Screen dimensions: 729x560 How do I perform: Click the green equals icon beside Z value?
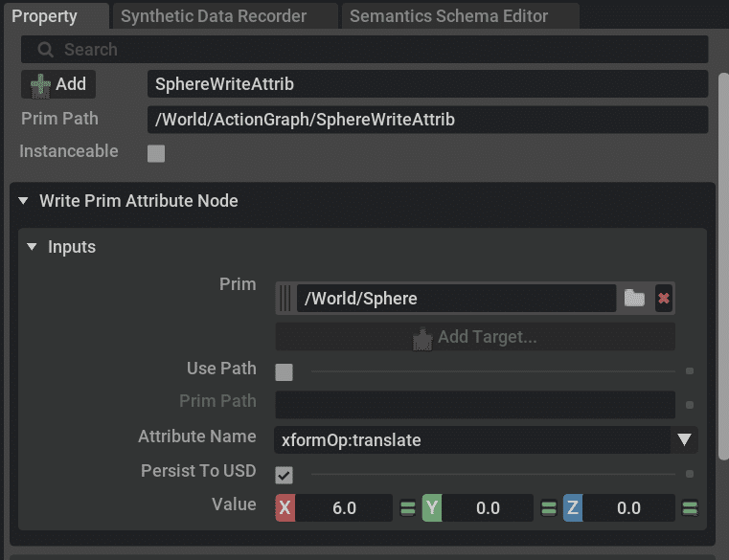click(690, 508)
